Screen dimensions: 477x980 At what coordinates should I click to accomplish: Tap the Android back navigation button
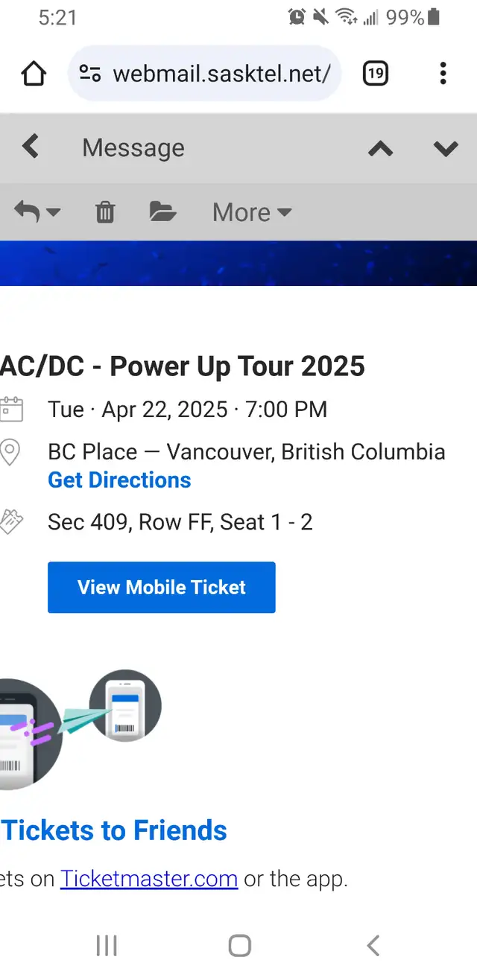click(x=373, y=946)
